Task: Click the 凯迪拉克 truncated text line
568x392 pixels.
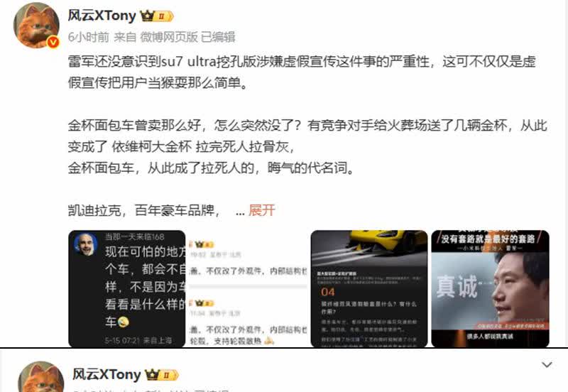Action: 144,210
